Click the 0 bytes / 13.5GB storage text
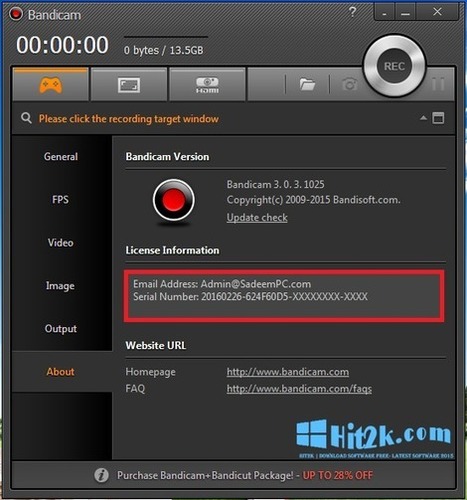The image size is (467, 500). [163, 50]
